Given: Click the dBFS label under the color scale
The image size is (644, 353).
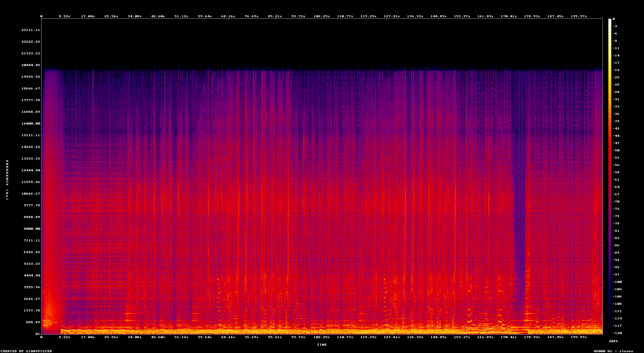Looking at the screenshot, I should point(613,341).
